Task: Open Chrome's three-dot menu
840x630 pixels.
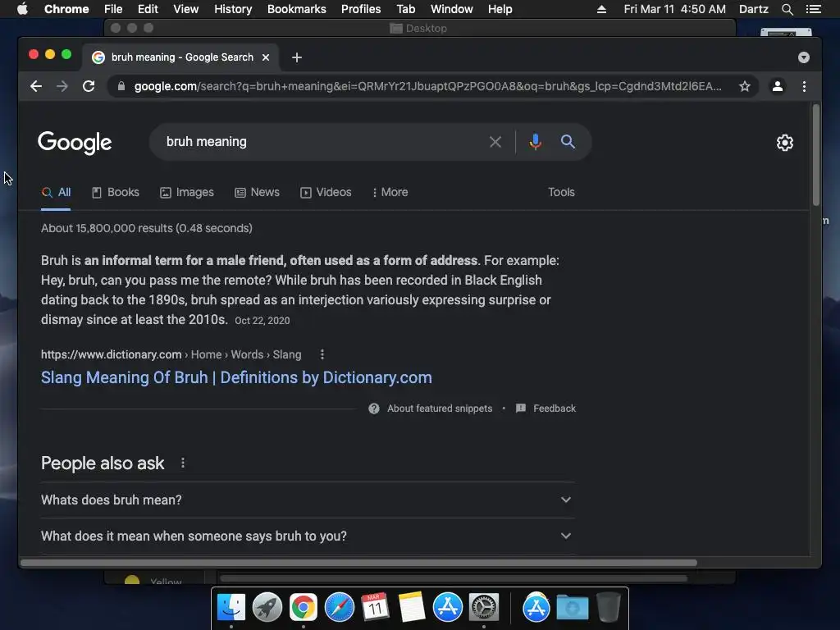Action: click(x=804, y=86)
